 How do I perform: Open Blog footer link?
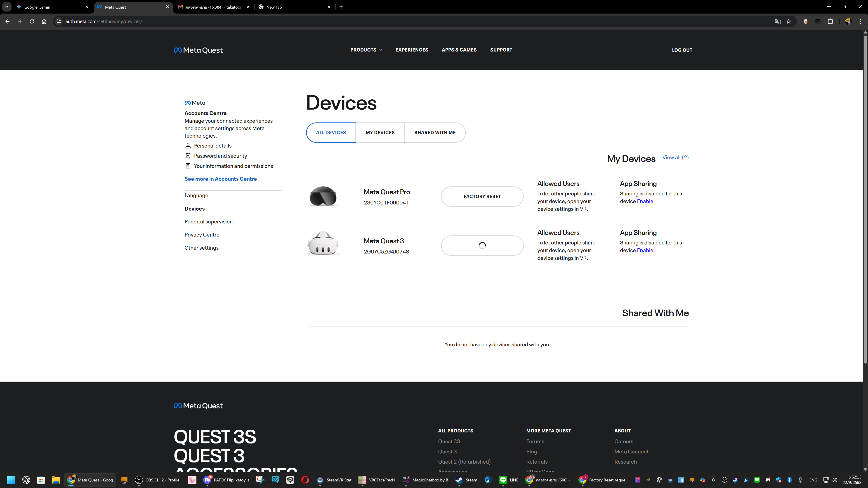tap(531, 452)
